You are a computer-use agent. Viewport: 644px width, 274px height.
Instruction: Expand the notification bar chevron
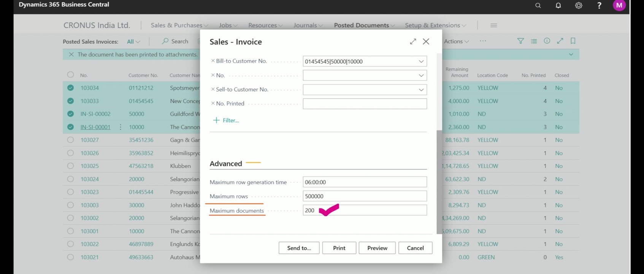point(571,54)
